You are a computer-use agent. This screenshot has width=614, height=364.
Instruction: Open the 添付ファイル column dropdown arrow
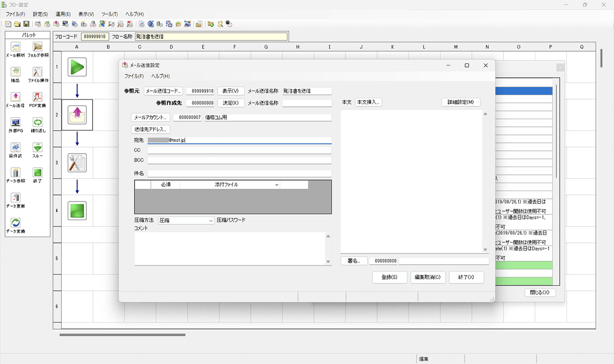(277, 185)
